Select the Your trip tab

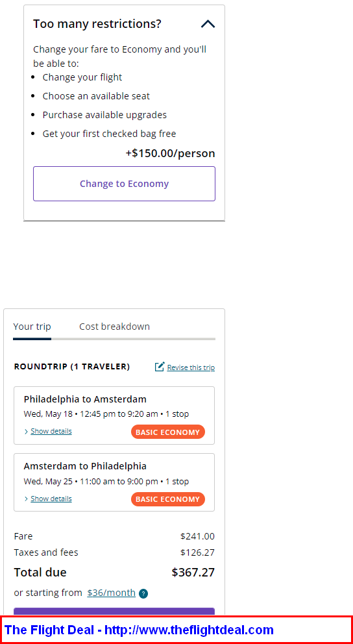tap(32, 327)
